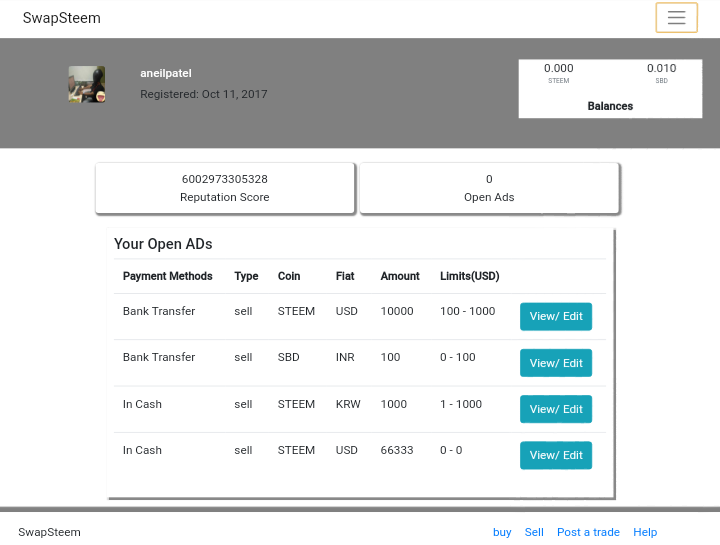Click the aneilpatel profile avatar

[87, 84]
